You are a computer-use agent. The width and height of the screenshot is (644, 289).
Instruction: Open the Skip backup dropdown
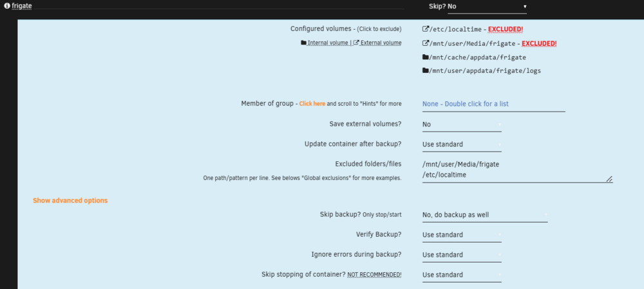pos(485,215)
